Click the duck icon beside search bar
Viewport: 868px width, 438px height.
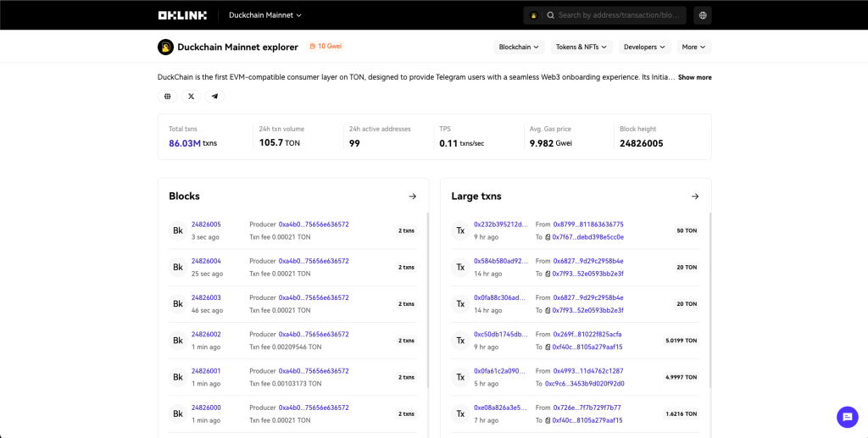533,15
